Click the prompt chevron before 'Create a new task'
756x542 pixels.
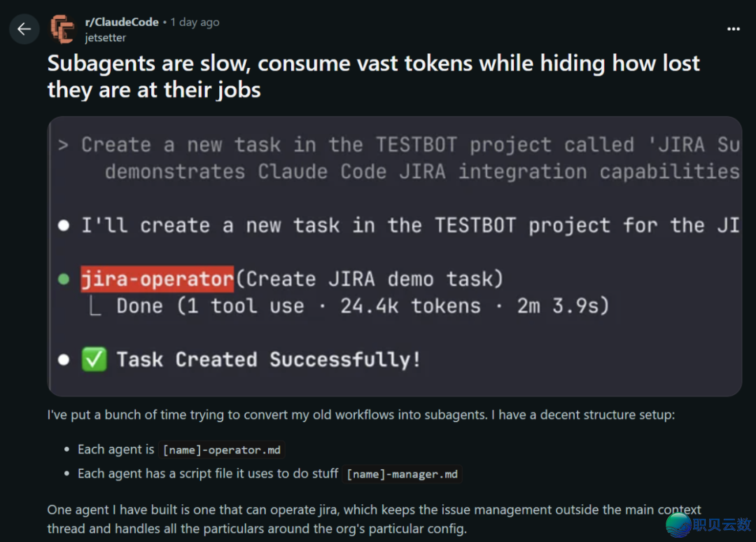click(64, 145)
